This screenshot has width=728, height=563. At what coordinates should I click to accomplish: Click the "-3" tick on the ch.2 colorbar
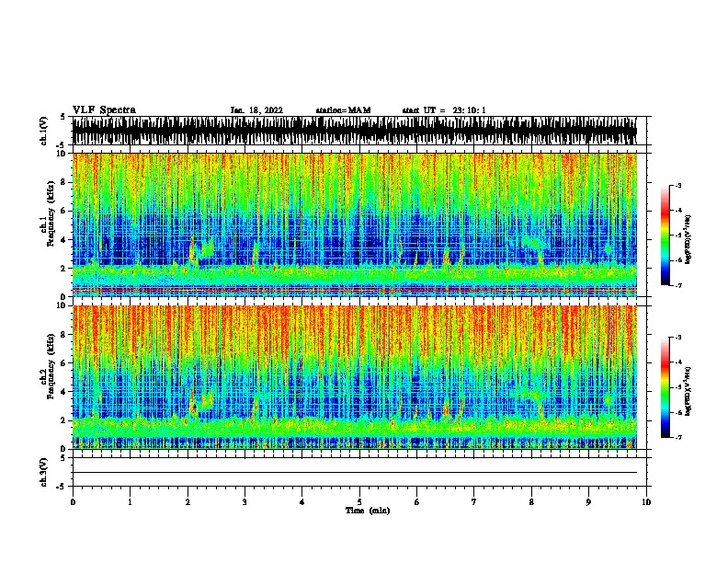pyautogui.click(x=677, y=338)
